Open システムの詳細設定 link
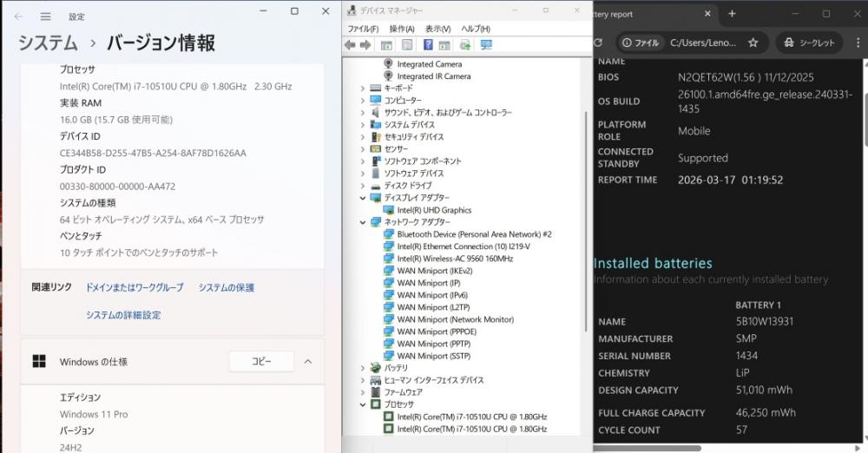Screen dimensions: 868x453 click(123, 315)
